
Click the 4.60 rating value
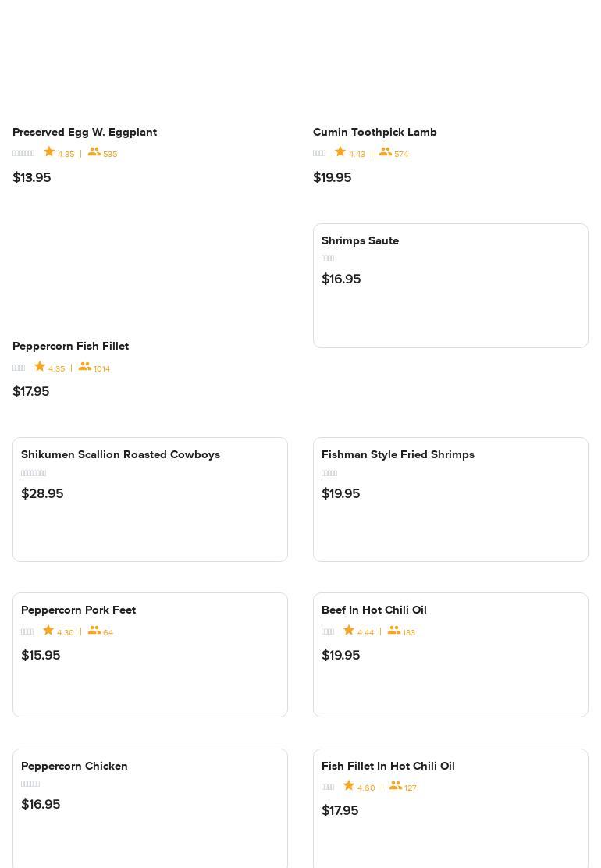(x=366, y=788)
